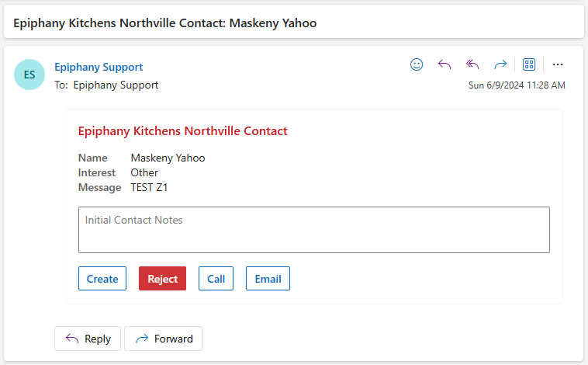Click the Reply button below the message
Screen dimensions: 588x365
[88, 339]
